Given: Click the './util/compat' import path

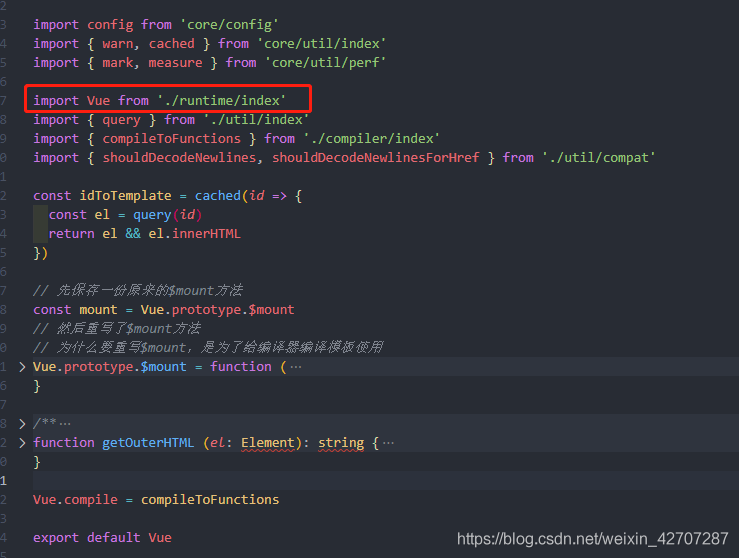Looking at the screenshot, I should (x=599, y=157).
